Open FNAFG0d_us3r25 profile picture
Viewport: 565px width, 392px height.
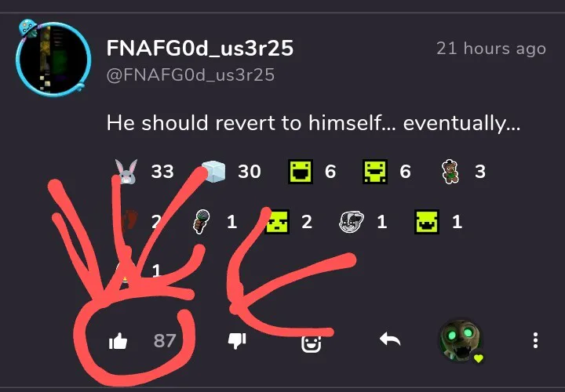[x=53, y=58]
